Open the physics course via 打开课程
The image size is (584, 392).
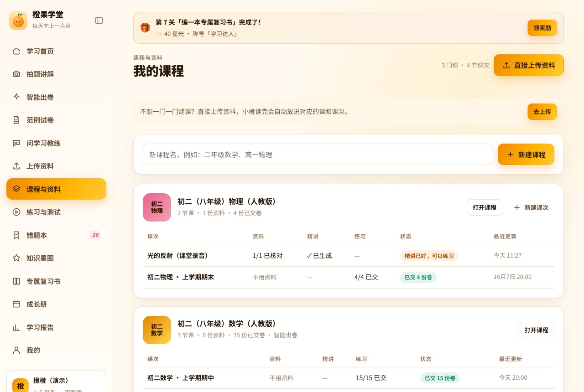484,207
